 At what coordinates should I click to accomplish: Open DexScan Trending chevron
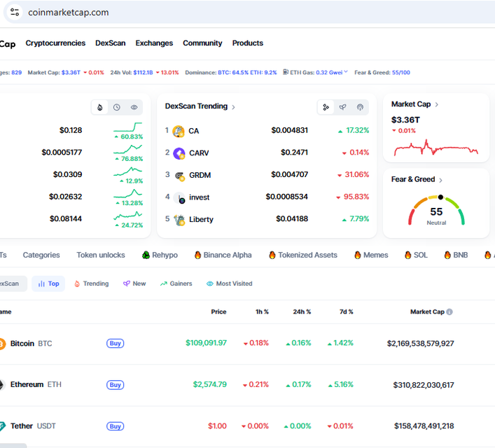233,107
